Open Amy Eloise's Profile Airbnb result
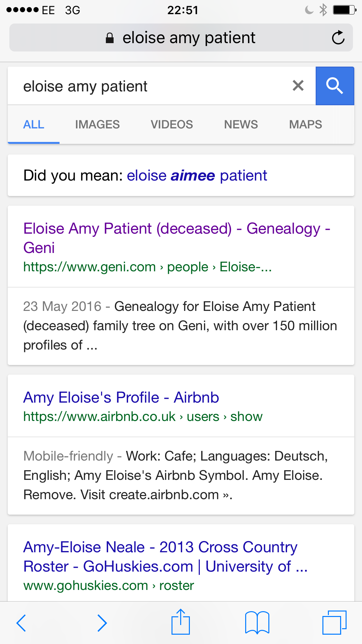This screenshot has width=362, height=644. tap(121, 397)
